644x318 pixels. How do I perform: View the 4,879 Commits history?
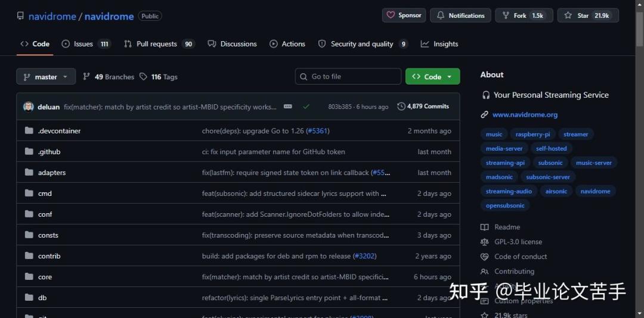tap(423, 106)
